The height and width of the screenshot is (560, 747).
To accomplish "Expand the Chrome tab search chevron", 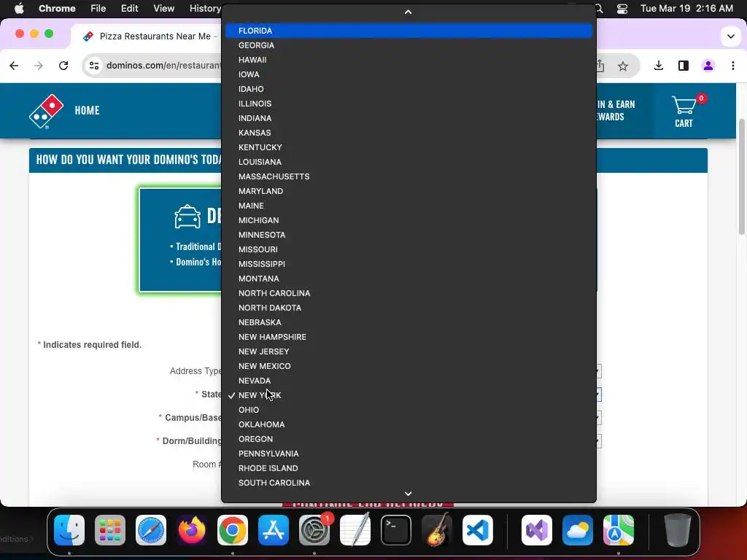I will pos(730,36).
